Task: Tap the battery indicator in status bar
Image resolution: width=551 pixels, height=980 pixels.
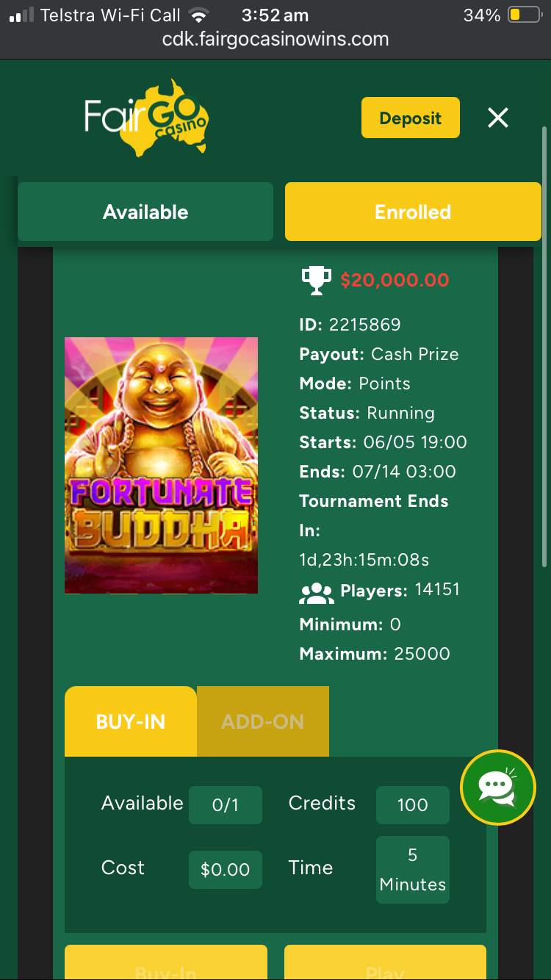Action: pos(525,15)
